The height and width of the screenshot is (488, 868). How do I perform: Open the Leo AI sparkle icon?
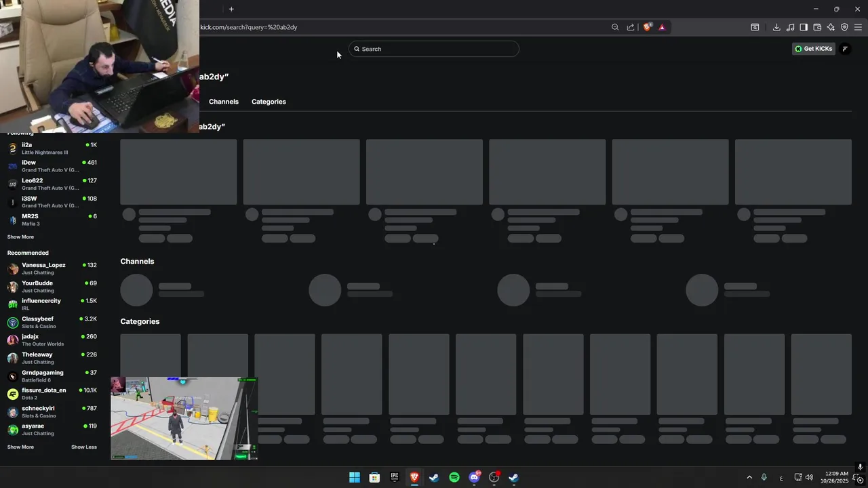831,27
